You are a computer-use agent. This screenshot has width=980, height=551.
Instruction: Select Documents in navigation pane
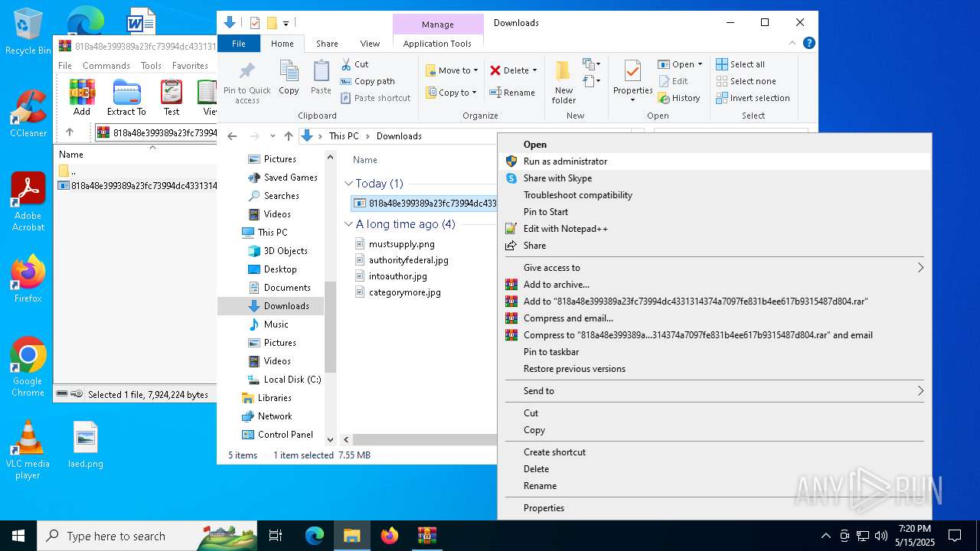click(279, 288)
